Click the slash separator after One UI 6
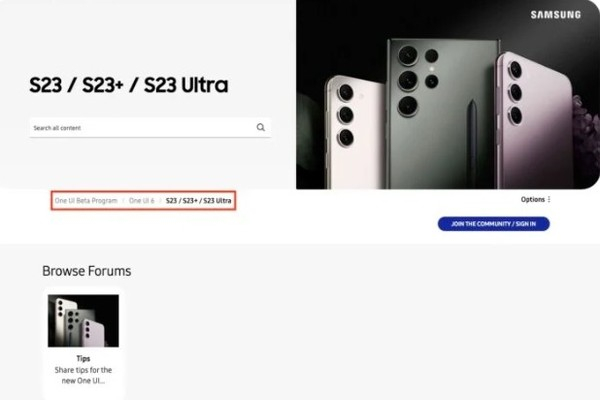600x400 pixels. point(160,201)
